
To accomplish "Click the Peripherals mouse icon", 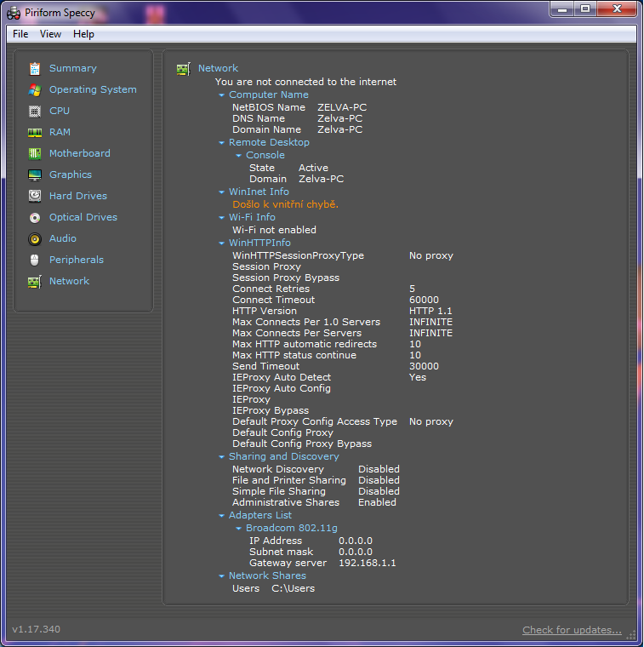I will [35, 260].
